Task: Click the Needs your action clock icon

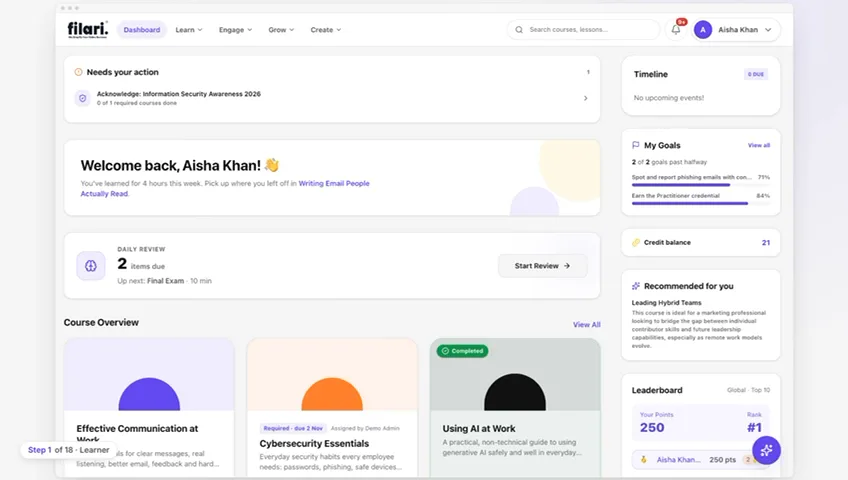Action: [x=78, y=72]
